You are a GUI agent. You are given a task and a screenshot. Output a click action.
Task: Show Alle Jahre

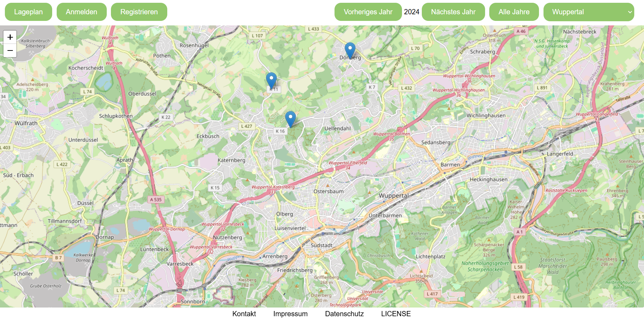point(514,12)
